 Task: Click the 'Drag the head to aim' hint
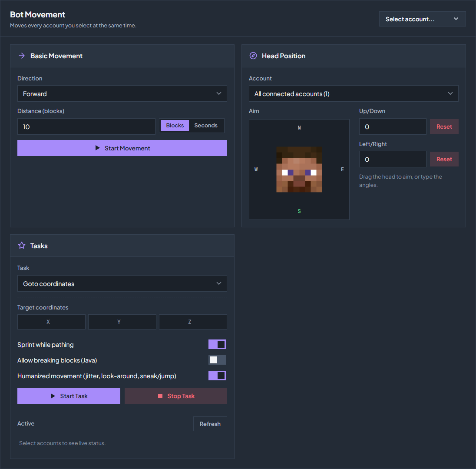[x=401, y=181]
